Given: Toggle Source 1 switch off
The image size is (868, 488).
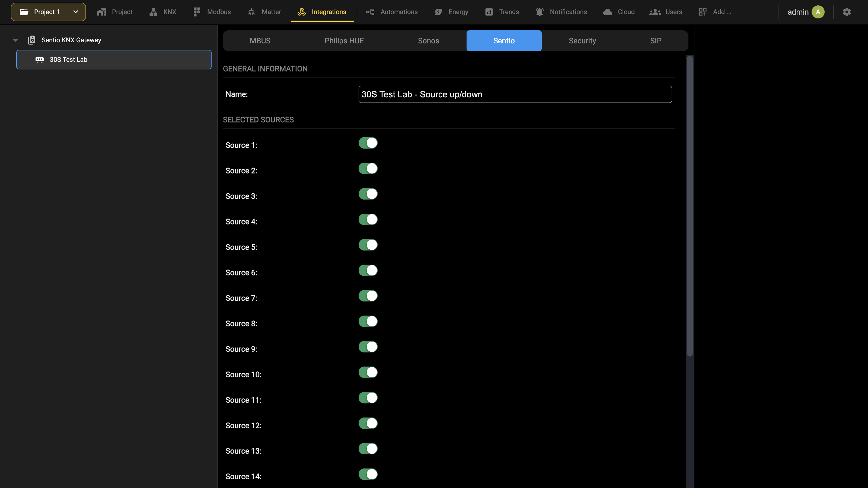Looking at the screenshot, I should coord(368,143).
